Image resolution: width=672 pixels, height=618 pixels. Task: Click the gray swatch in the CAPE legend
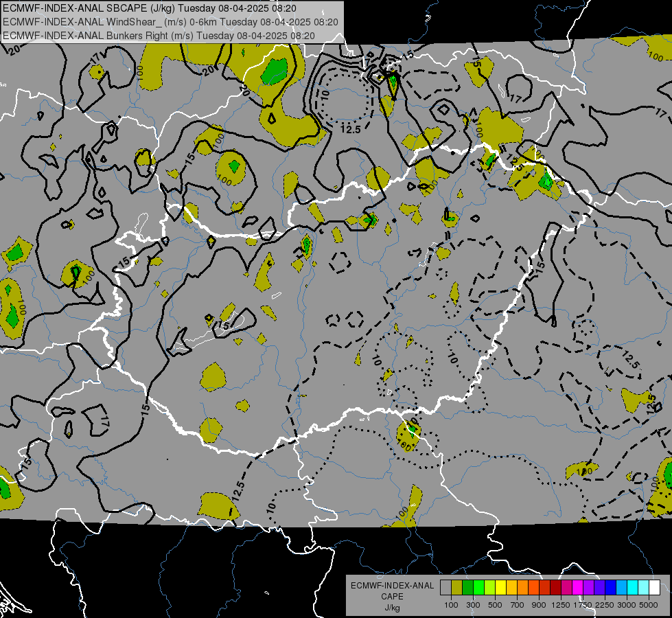(x=445, y=587)
